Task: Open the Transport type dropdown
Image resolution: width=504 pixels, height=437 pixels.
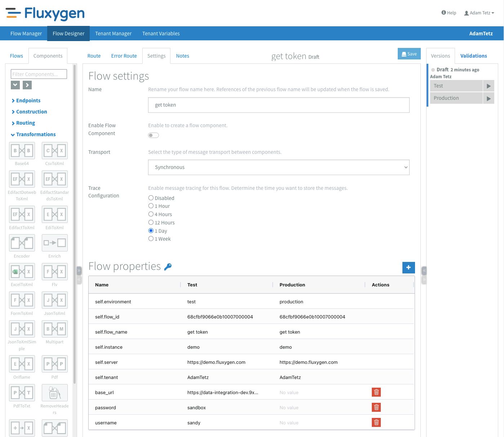Action: [278, 167]
